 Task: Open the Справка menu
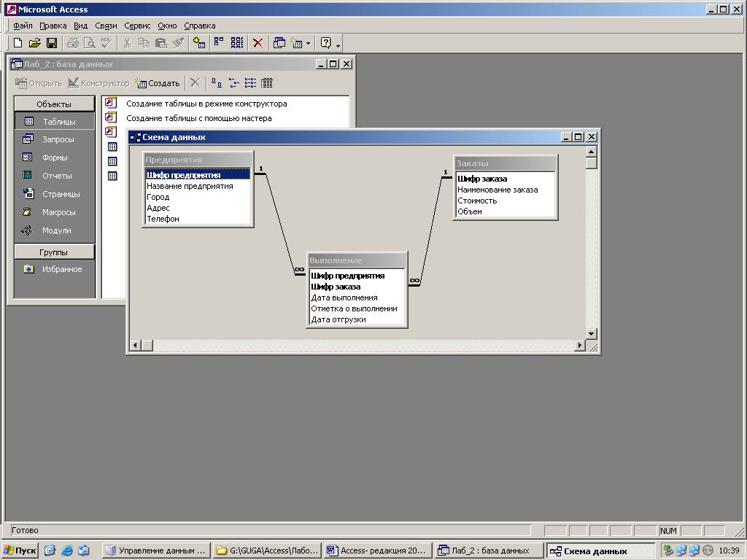coord(200,26)
